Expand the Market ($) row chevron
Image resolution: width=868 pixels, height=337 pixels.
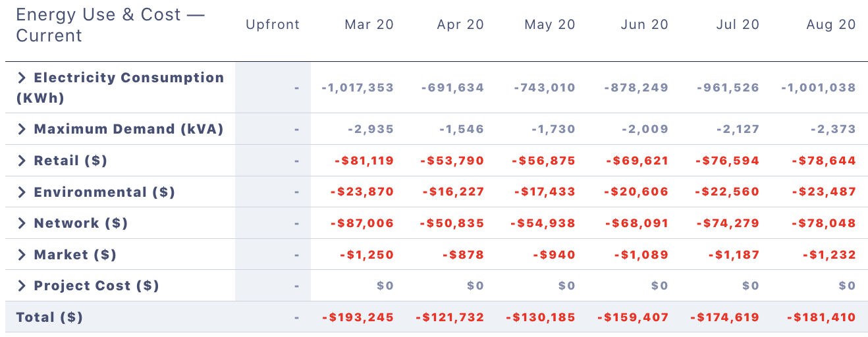(22, 255)
